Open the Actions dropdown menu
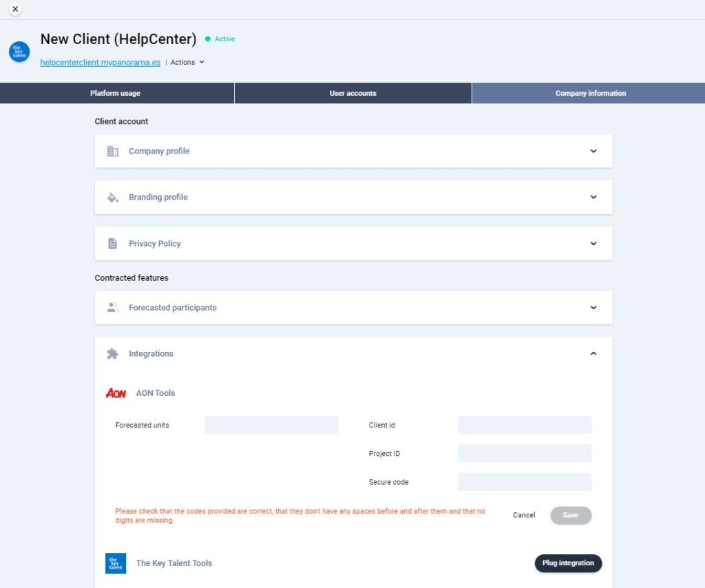The width and height of the screenshot is (705, 588). pyautogui.click(x=187, y=63)
